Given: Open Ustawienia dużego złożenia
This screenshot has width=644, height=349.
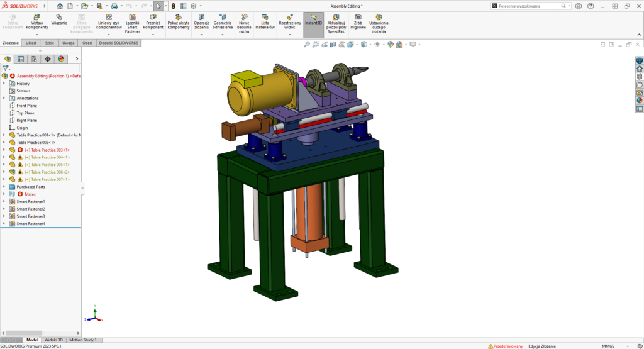Looking at the screenshot, I should click(x=379, y=24).
